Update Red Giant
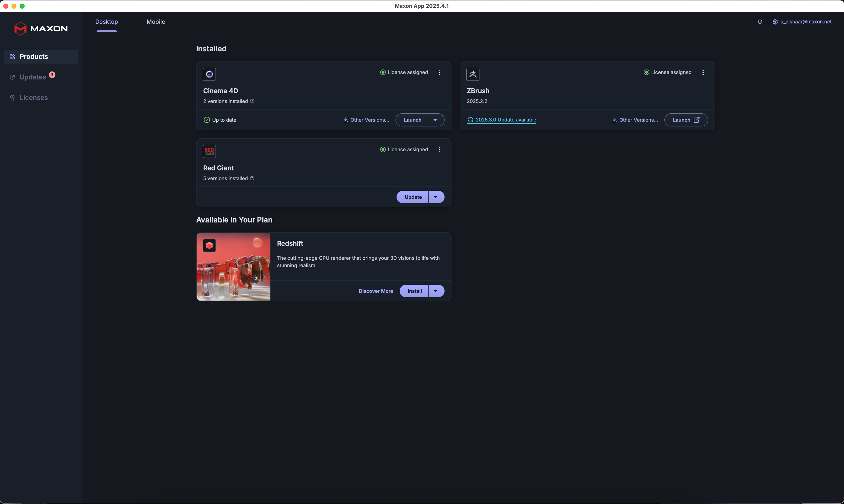The height and width of the screenshot is (504, 844). tap(413, 197)
